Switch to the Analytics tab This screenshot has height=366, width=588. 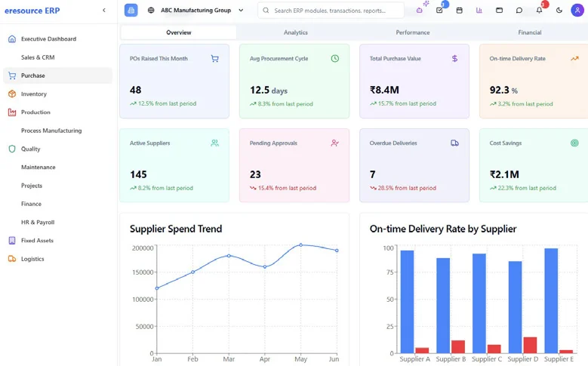(x=295, y=32)
